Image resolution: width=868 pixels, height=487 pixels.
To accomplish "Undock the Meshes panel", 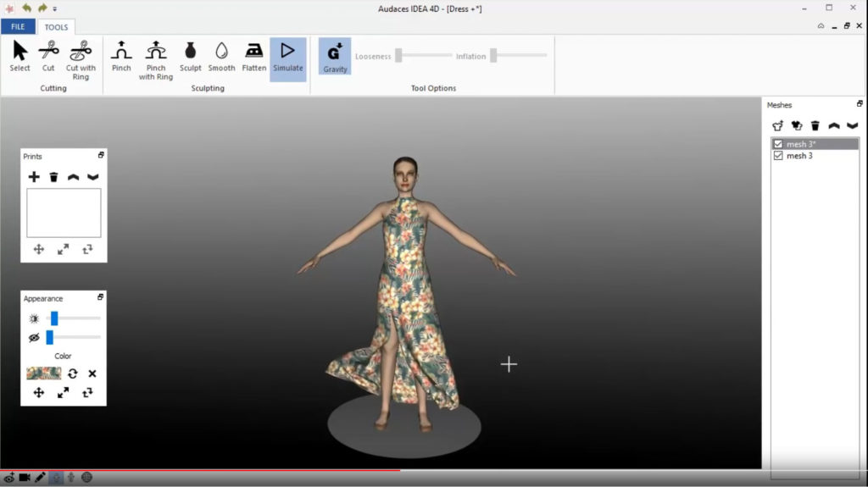I will tap(860, 104).
